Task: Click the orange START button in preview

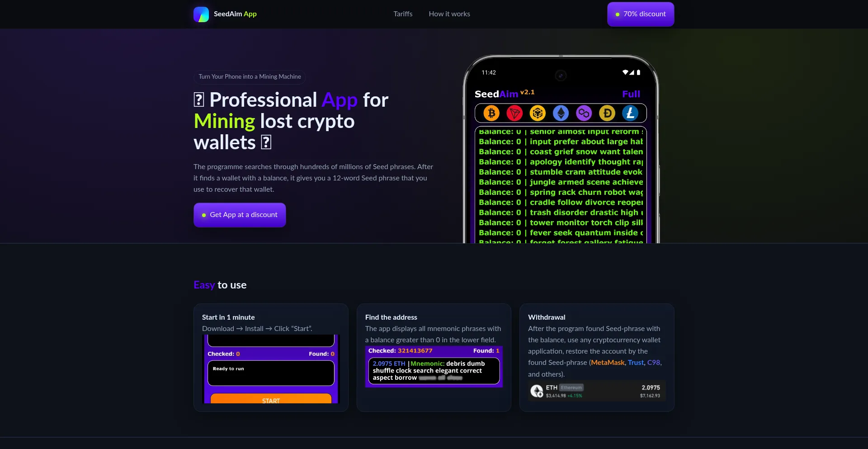Action: 271,399
